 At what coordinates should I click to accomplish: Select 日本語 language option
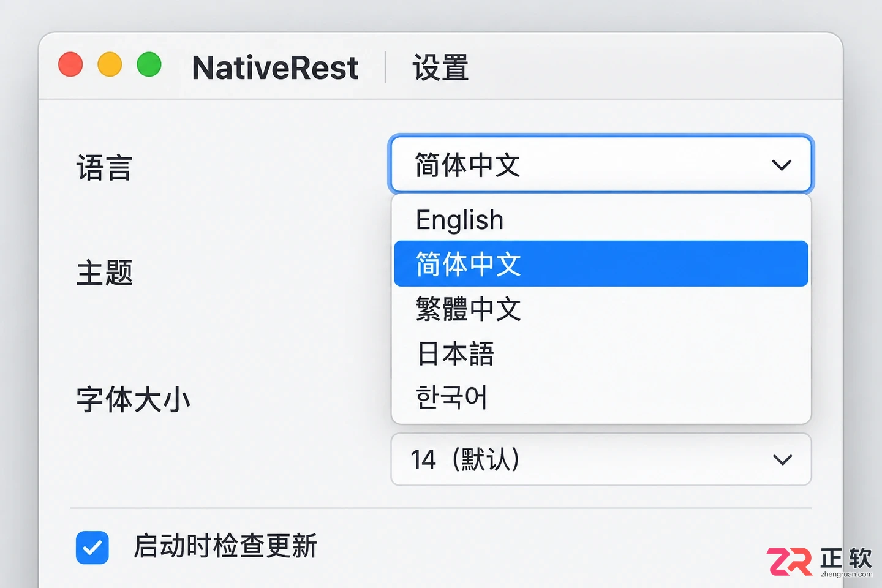[601, 353]
